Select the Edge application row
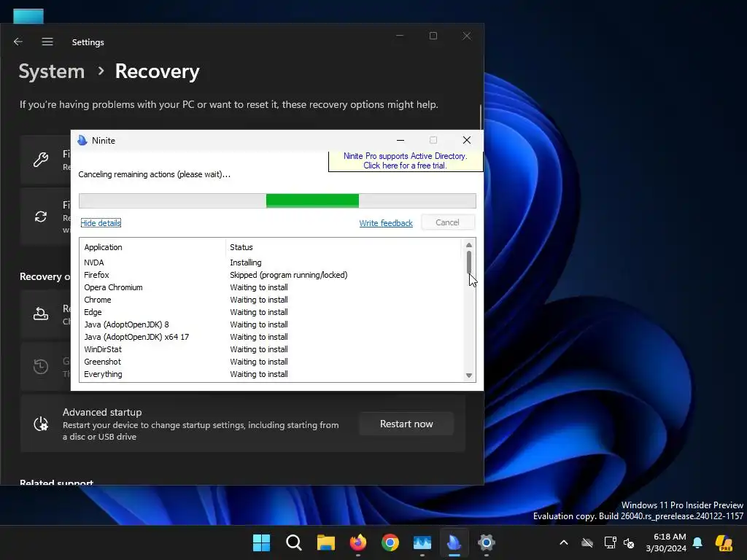747x560 pixels. pos(271,312)
